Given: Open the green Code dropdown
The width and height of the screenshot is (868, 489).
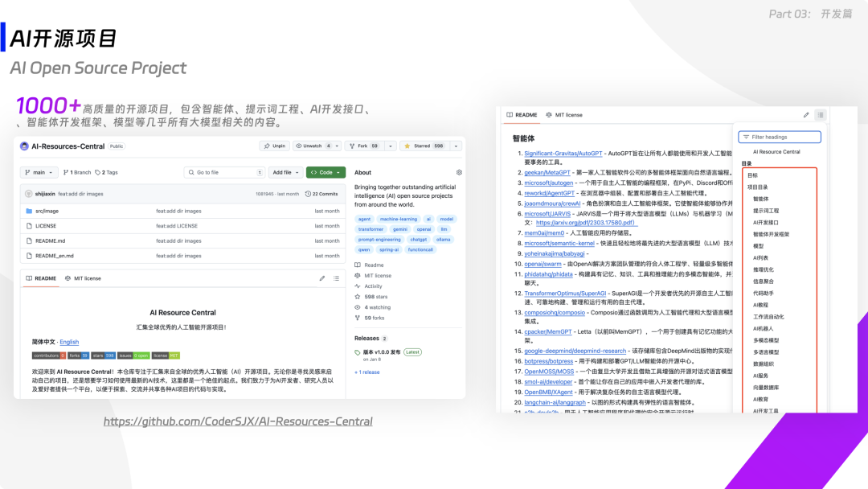Looking at the screenshot, I should tap(325, 172).
